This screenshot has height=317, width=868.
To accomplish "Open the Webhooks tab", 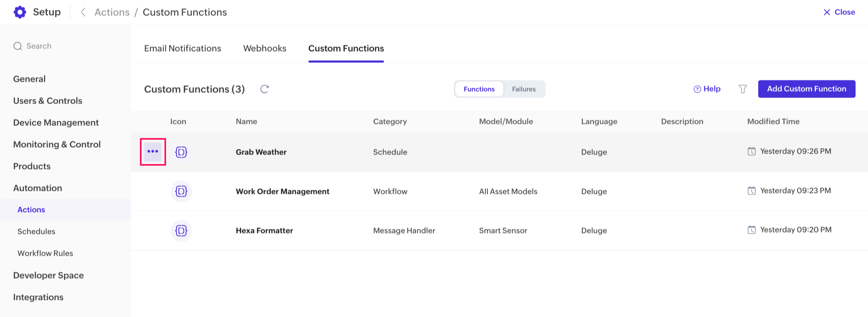I will click(264, 48).
